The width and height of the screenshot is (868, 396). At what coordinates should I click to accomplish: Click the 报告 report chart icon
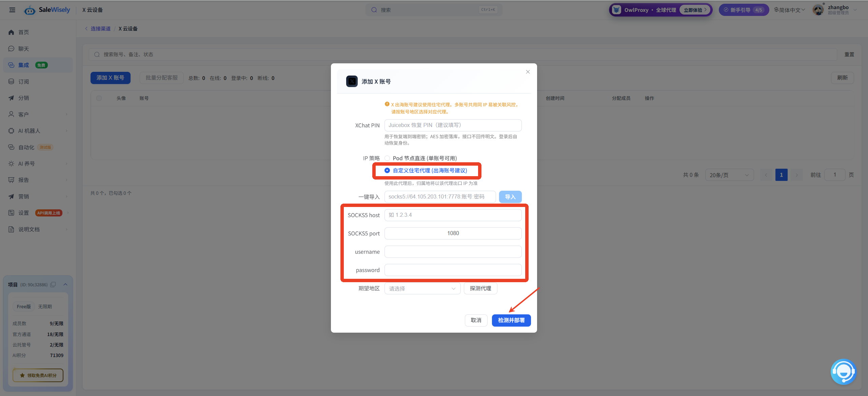[11, 180]
